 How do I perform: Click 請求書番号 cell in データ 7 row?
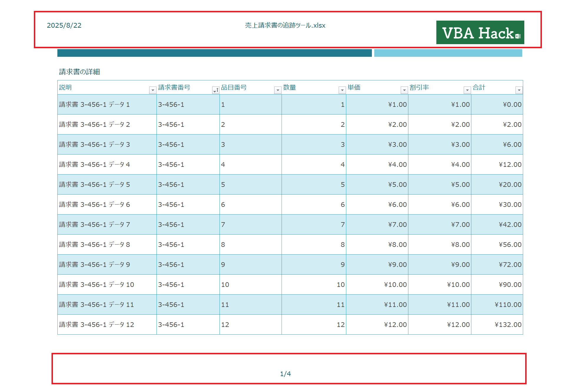188,225
